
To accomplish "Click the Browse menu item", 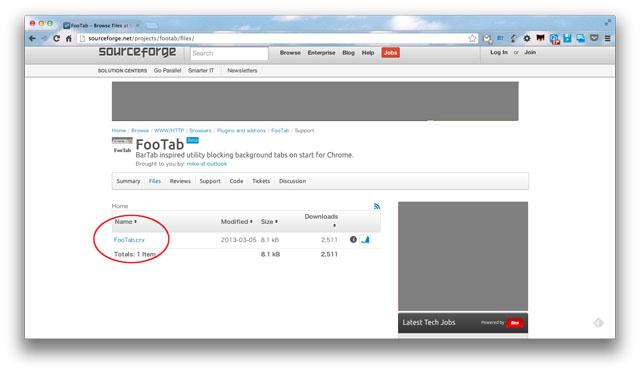I will coord(290,53).
